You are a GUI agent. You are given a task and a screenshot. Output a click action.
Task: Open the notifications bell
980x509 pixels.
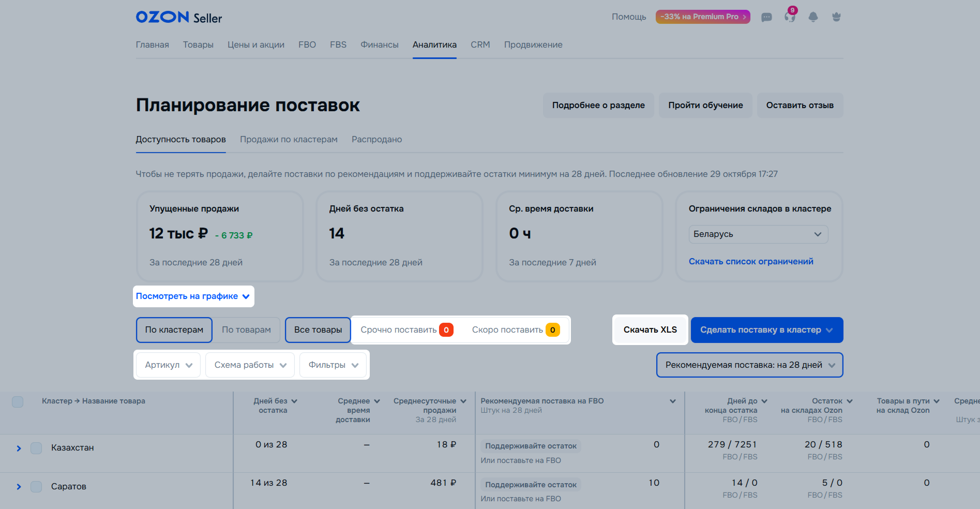tap(813, 17)
